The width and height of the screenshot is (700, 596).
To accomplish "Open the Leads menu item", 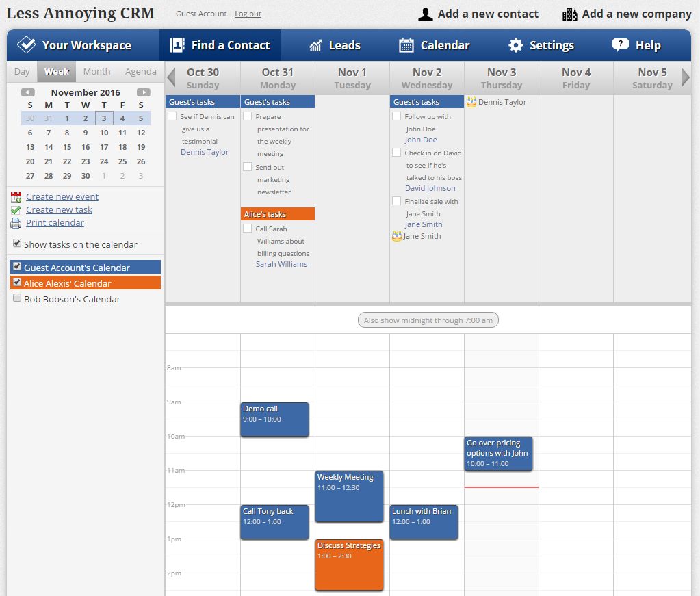I will 335,45.
